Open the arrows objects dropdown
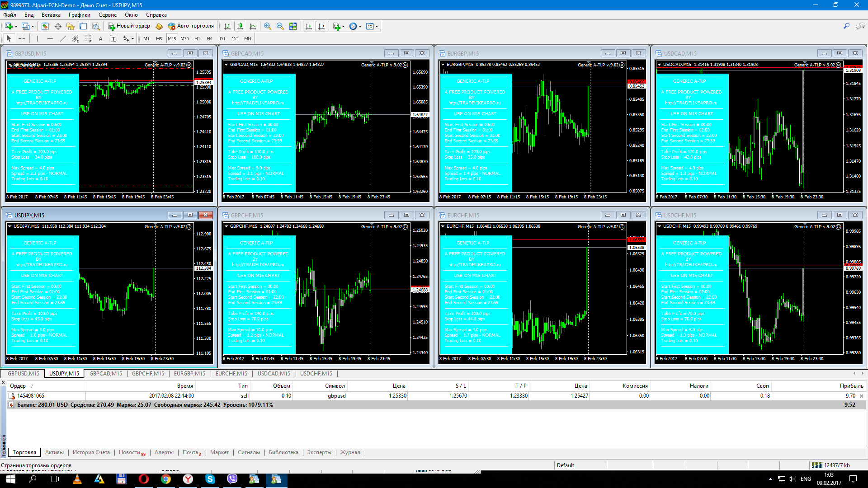The height and width of the screenshot is (488, 868). [128, 38]
